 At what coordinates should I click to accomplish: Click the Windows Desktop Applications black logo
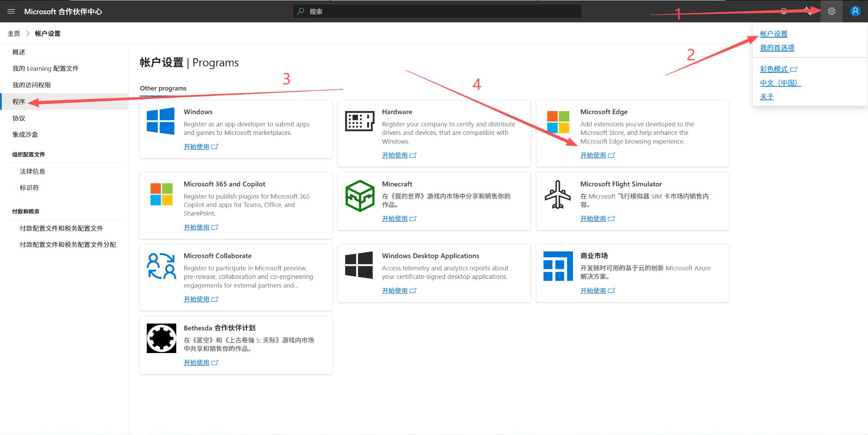point(359,265)
